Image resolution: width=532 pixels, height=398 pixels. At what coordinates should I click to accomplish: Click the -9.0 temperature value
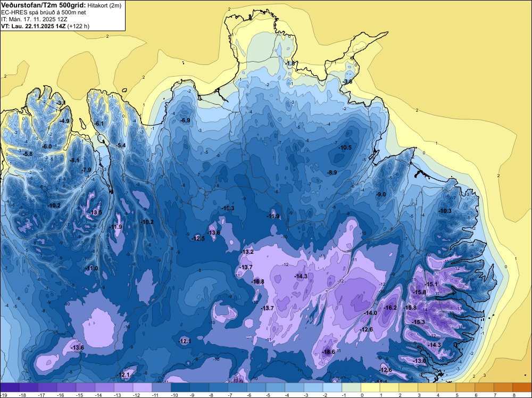coord(381,194)
